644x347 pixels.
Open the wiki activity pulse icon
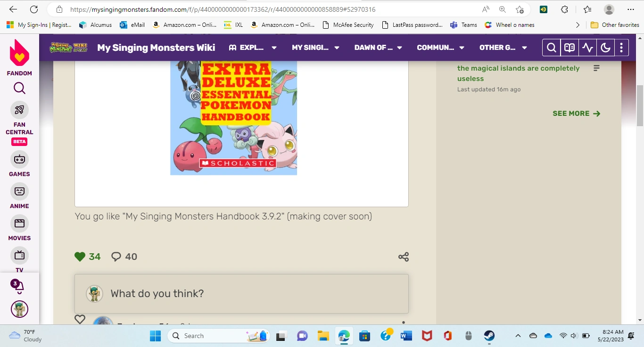(587, 47)
